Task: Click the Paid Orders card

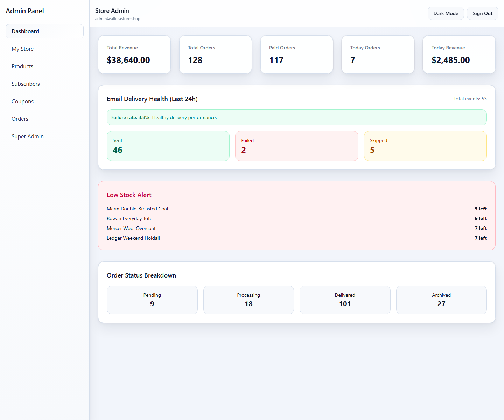Action: coord(297,55)
